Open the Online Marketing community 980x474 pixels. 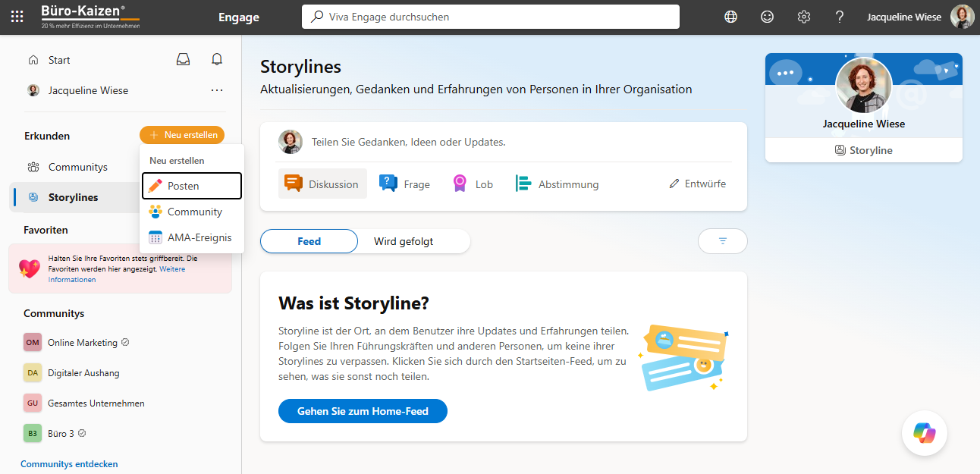point(82,343)
